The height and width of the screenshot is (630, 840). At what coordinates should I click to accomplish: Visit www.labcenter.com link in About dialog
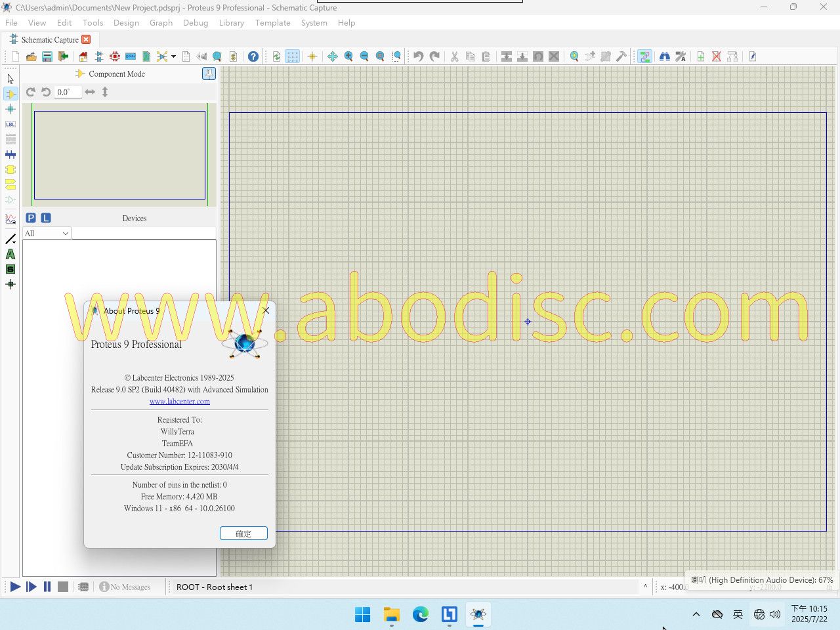click(180, 401)
